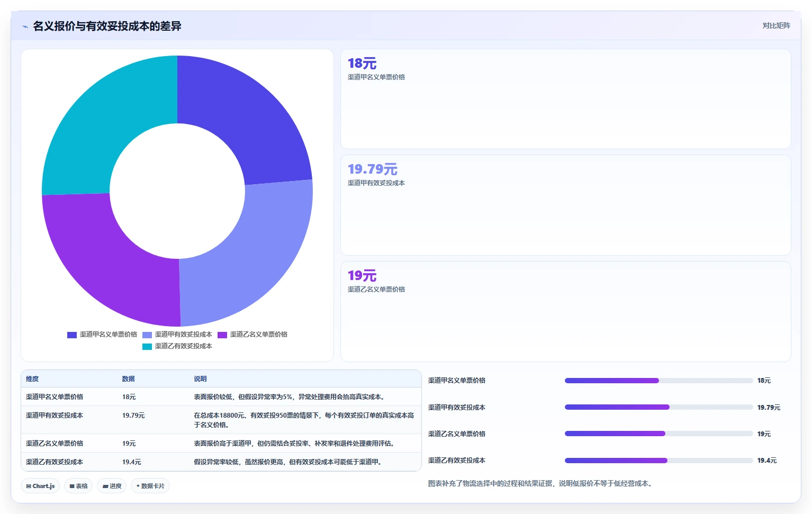812x514 pixels.
Task: Click the footnote 图表补充了物流选择中的过程
Action: [x=540, y=483]
